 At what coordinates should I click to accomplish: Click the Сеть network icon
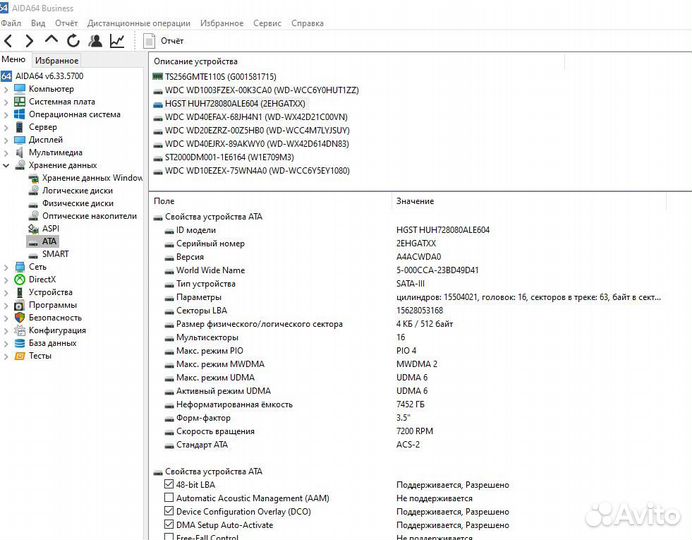click(x=20, y=267)
